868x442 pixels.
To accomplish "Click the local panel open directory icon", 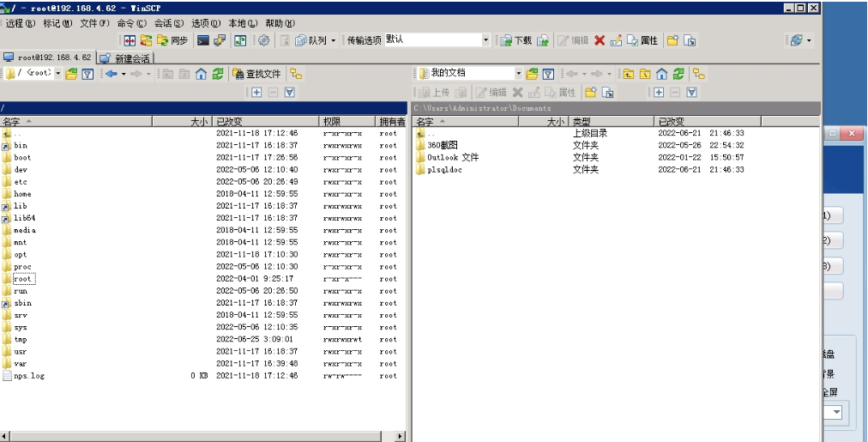I will pos(532,74).
